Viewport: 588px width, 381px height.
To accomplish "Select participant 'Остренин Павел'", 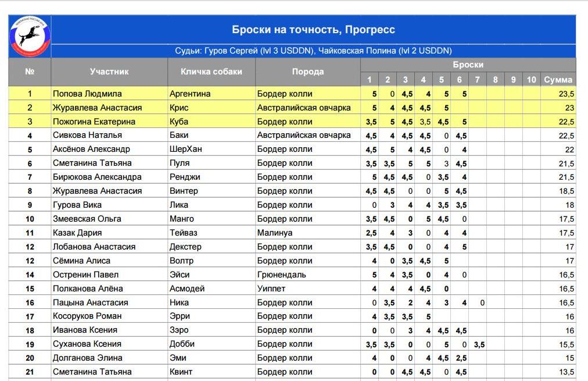I will click(85, 275).
